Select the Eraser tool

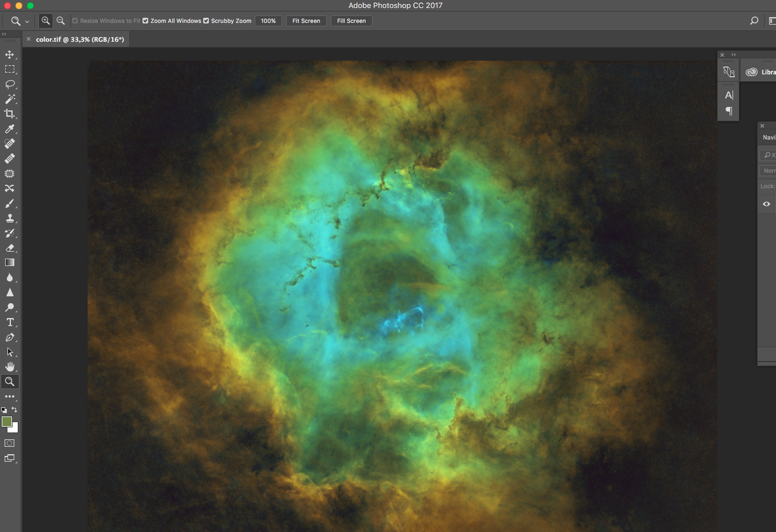click(10, 248)
